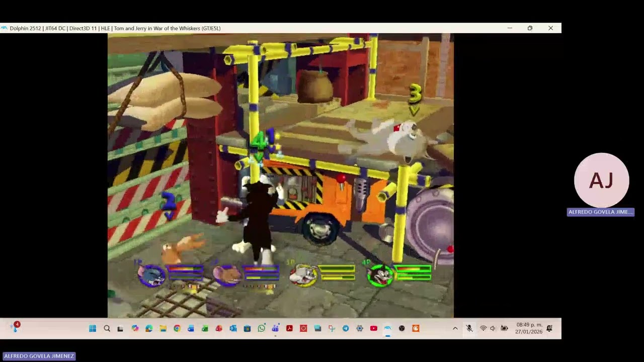This screenshot has width=644, height=362.
Task: Open OBS Studio from the taskbar
Action: pos(401,328)
